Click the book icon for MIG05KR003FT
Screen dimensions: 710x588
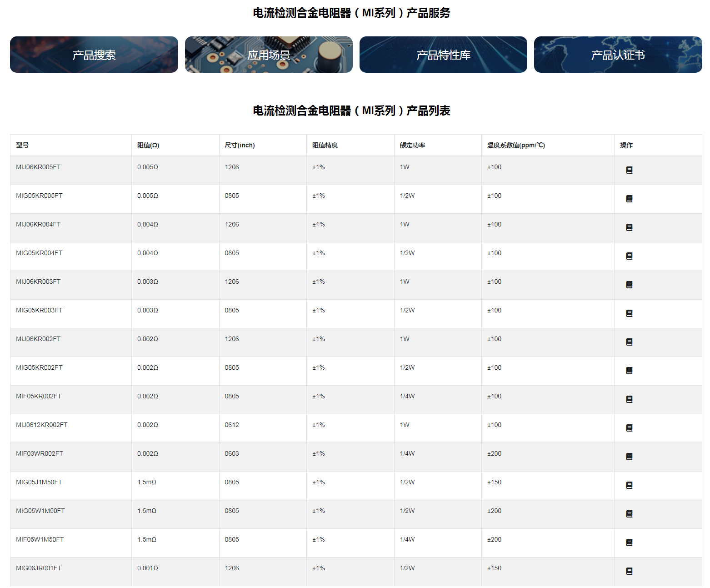coord(629,313)
